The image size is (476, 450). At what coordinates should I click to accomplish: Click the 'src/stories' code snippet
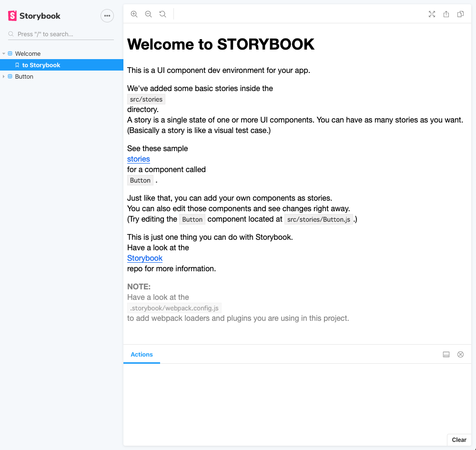pos(146,99)
